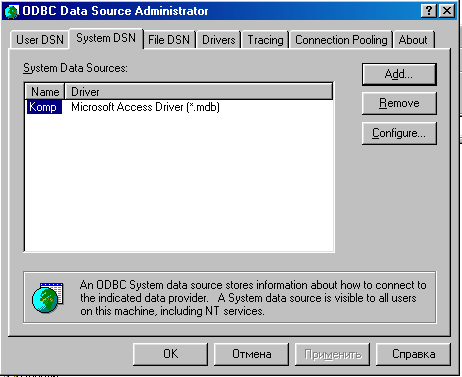
Task: Select the Komp data source entry
Action: click(x=44, y=107)
